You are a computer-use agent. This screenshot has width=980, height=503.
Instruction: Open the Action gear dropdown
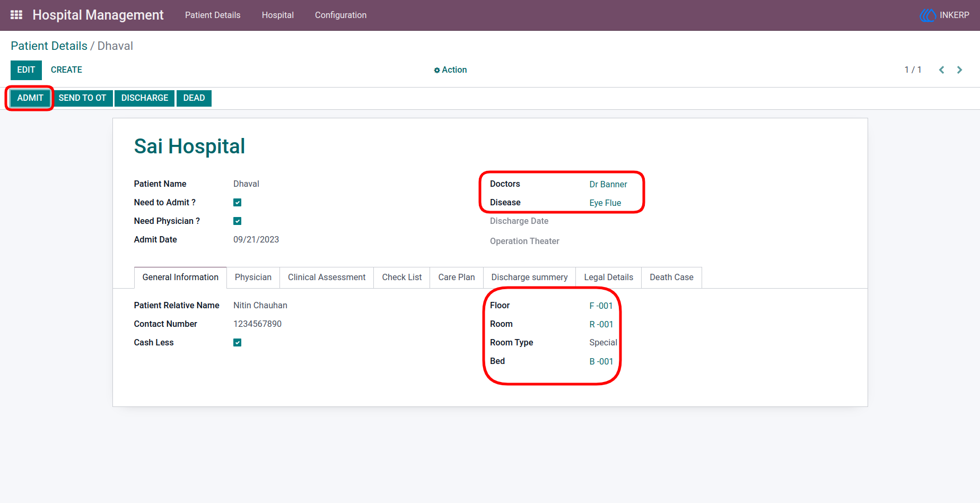[450, 70]
